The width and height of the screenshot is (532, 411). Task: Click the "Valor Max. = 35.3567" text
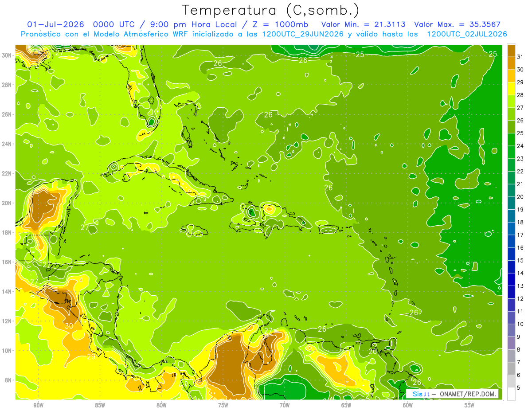pos(458,24)
